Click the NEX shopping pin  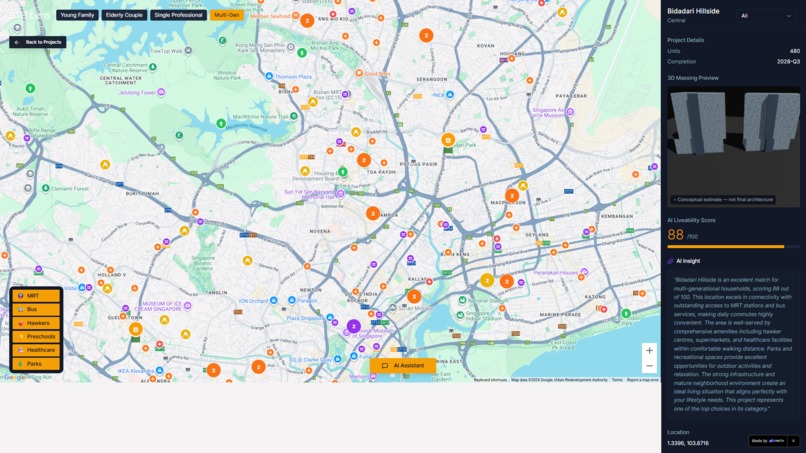pos(450,95)
